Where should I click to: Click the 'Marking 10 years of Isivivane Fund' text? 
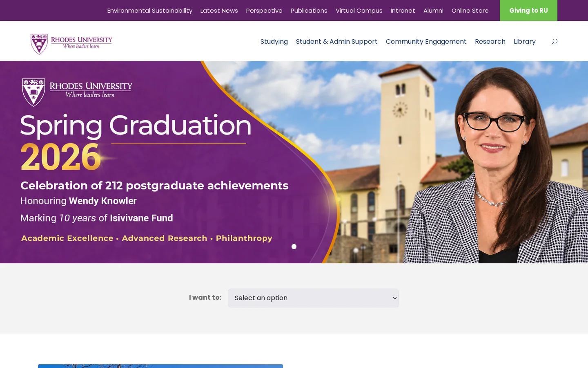[x=97, y=218]
